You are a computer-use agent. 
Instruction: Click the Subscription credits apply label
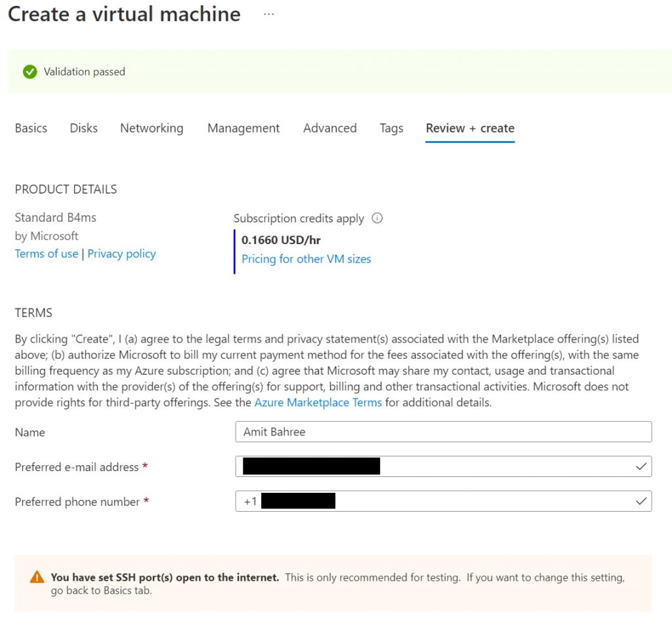click(299, 218)
